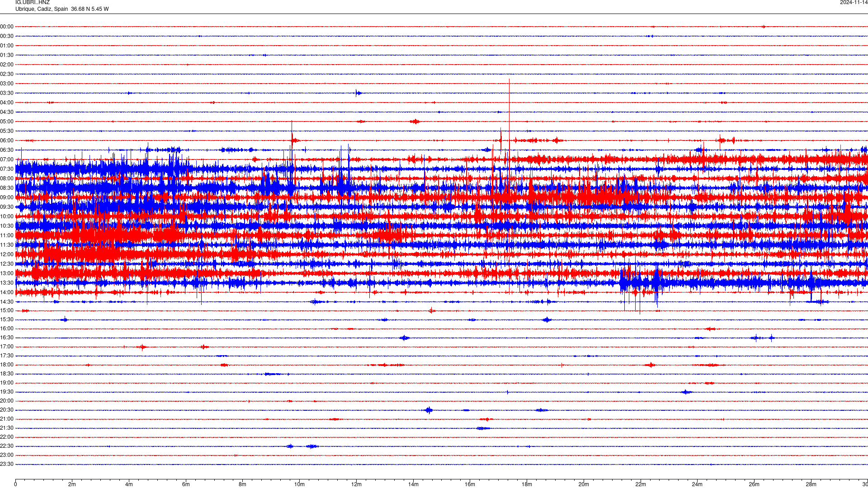This screenshot has height=488, width=868.
Task: Select the 21:30 time row label
Action: coord(7,428)
